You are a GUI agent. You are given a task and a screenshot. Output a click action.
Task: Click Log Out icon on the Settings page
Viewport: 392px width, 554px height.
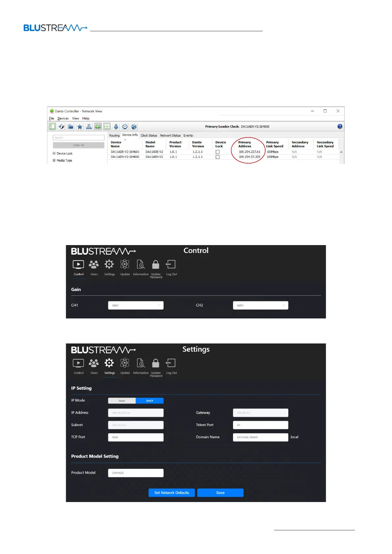[171, 364]
